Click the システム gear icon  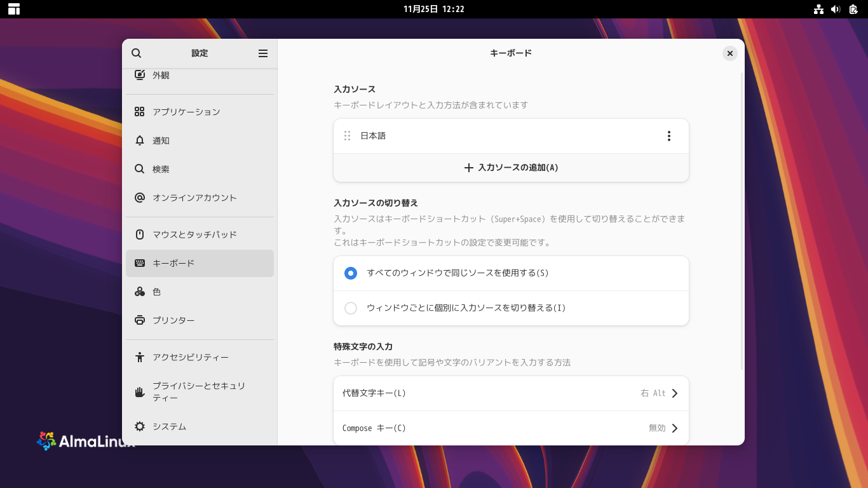(140, 426)
